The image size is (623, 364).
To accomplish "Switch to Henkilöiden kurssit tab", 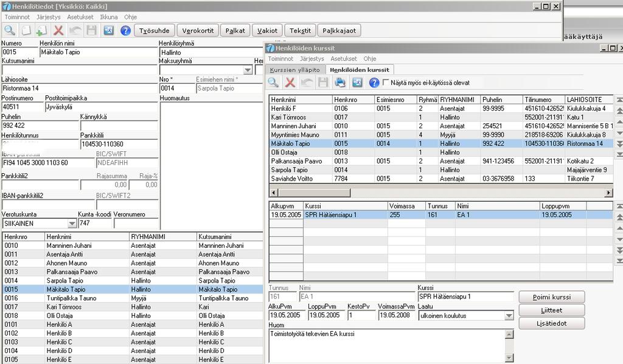I will (x=360, y=69).
